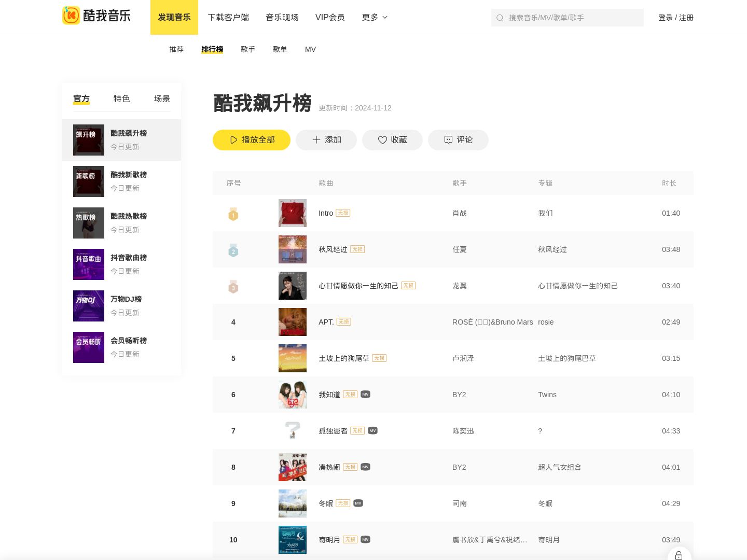This screenshot has width=747, height=560.
Task: Open artist 卢润泽 link
Action: [x=463, y=358]
